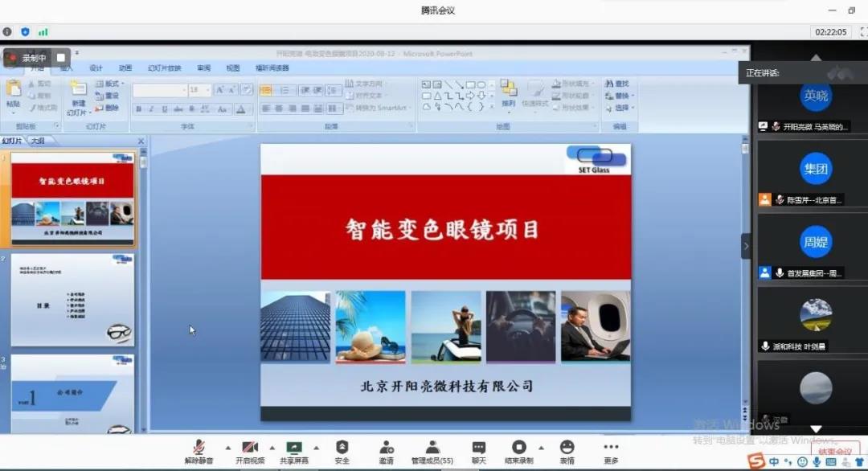This screenshot has width=868, height=471.
Task: Expand audio options arrow beside 解除静音
Action: coord(227,448)
